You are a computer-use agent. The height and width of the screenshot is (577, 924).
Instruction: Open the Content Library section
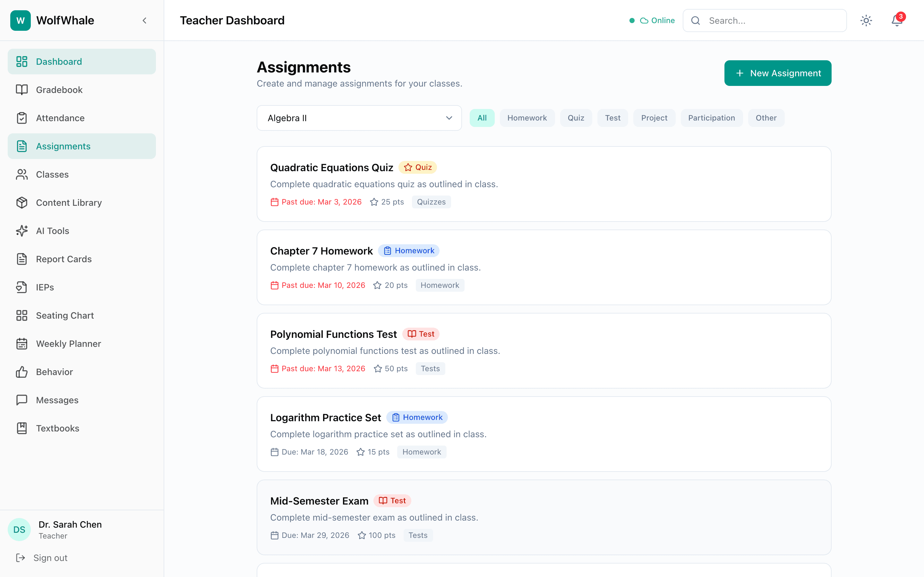(69, 203)
